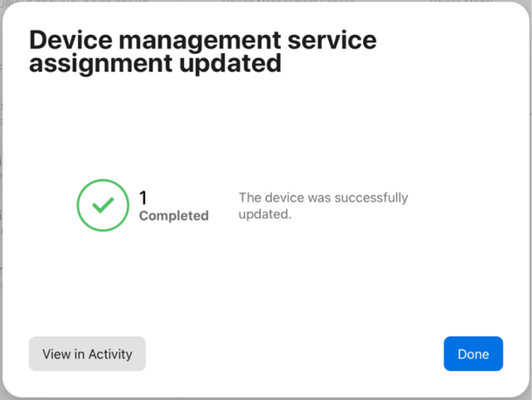Click "The device was successfully" message line

(323, 198)
